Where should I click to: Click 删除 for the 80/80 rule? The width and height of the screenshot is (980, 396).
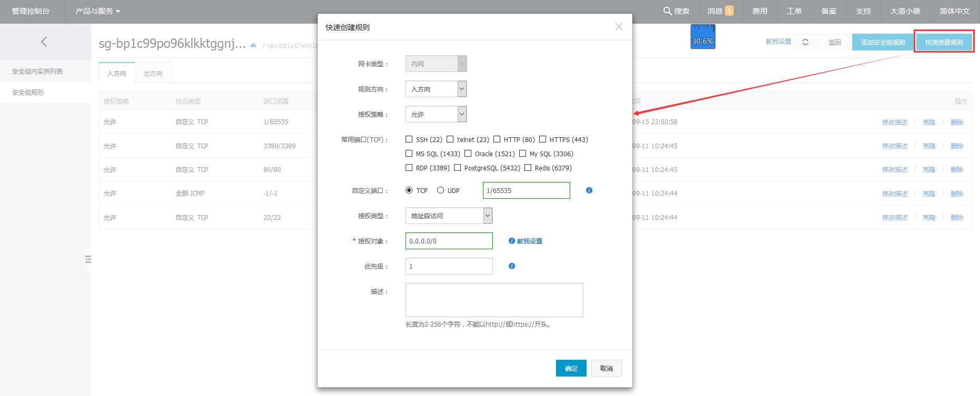(x=957, y=169)
